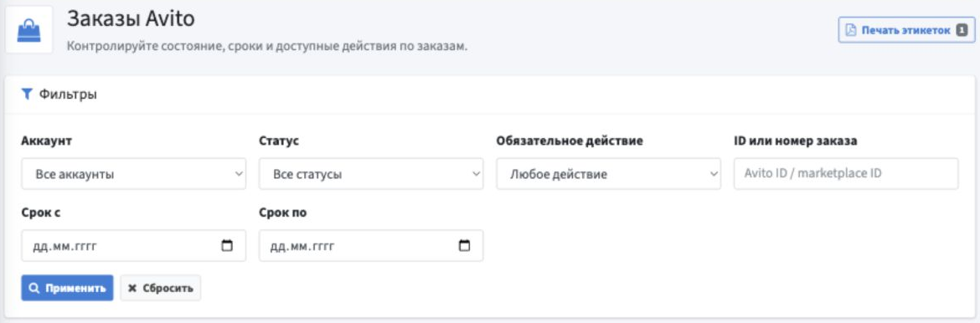Click the Фильтры panel header text
980x323 pixels.
pyautogui.click(x=68, y=95)
